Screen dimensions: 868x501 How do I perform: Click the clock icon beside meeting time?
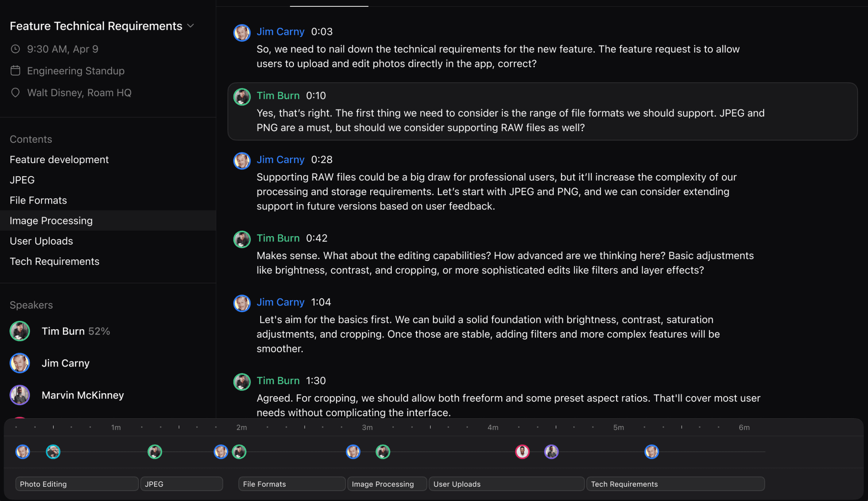[x=15, y=49]
